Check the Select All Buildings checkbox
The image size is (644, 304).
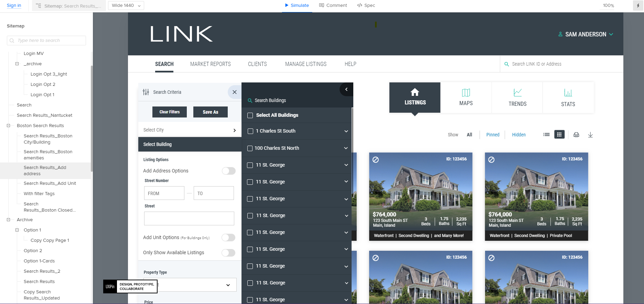tap(250, 115)
